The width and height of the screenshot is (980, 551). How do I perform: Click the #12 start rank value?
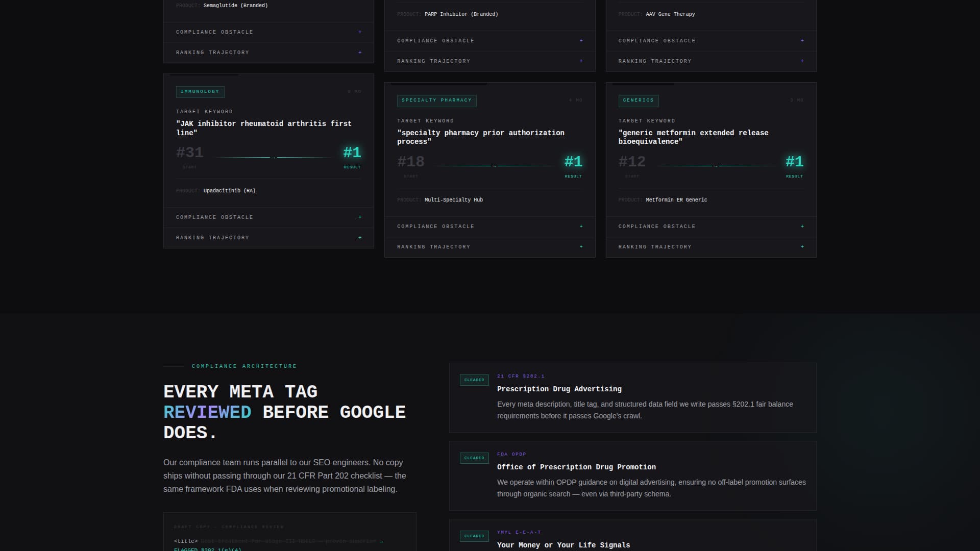tap(632, 162)
